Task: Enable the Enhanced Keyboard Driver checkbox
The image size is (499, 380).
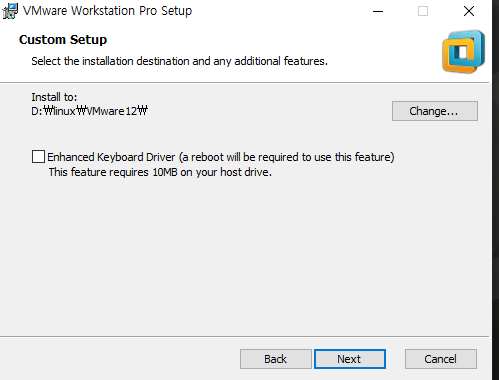Action: click(x=38, y=157)
